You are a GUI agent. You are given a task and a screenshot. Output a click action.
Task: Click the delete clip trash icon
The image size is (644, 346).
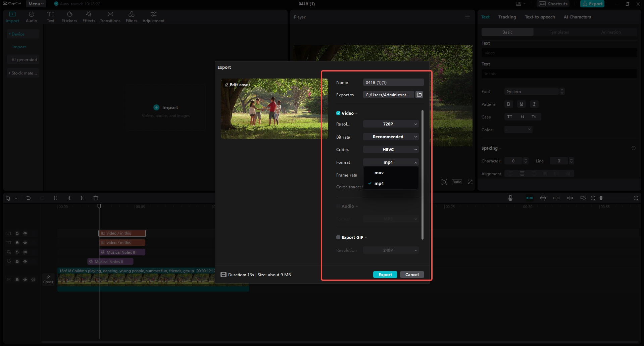[96, 198]
